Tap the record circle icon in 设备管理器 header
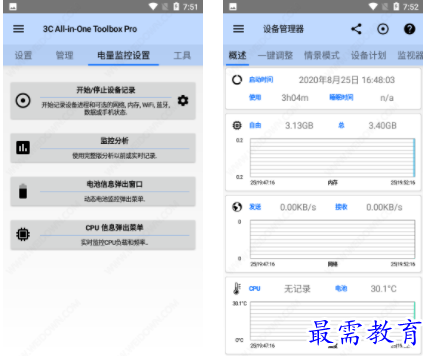 383,29
